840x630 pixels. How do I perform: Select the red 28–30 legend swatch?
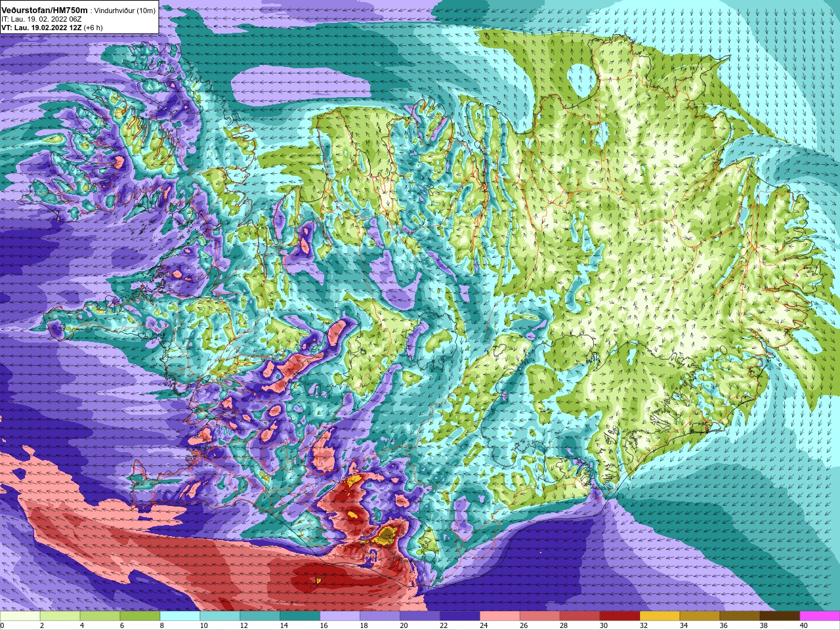[x=581, y=616]
